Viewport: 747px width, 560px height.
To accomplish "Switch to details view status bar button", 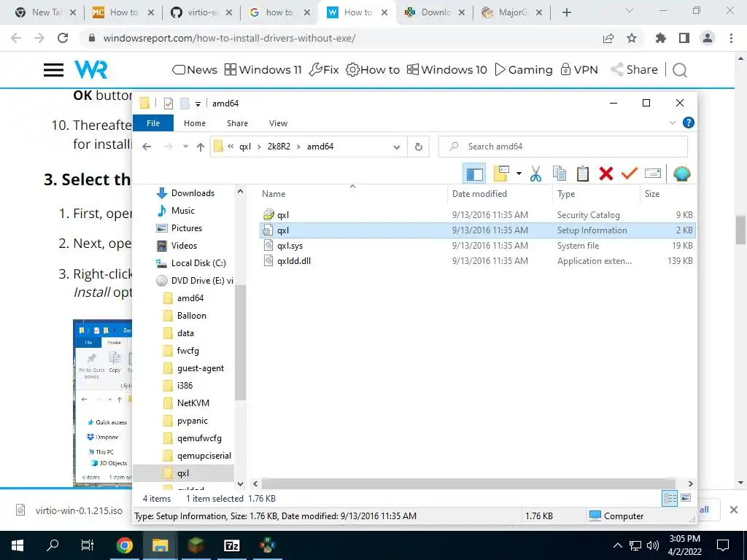I will pyautogui.click(x=670, y=499).
